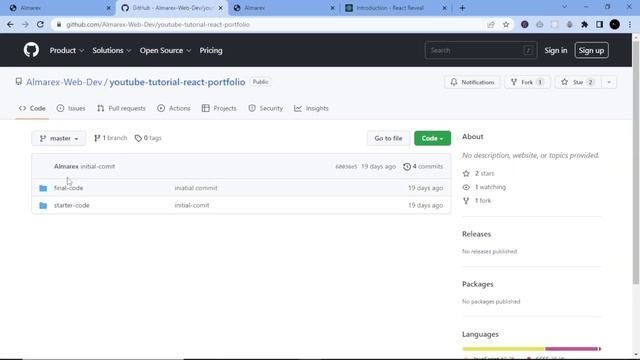Image resolution: width=640 pixels, height=360 pixels.
Task: Click the pink language bar segment
Action: pyautogui.click(x=571, y=349)
